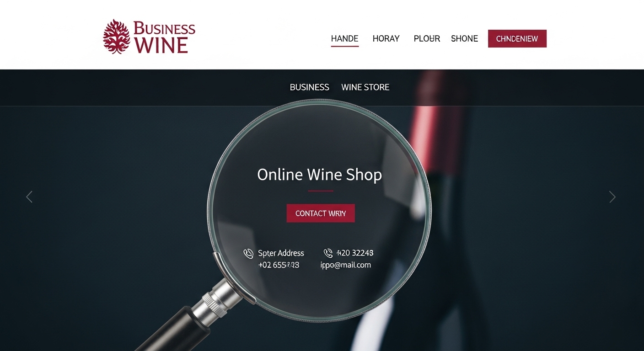Click phone icon beside +20 32243
Screen dimensions: 644x351
coord(328,253)
